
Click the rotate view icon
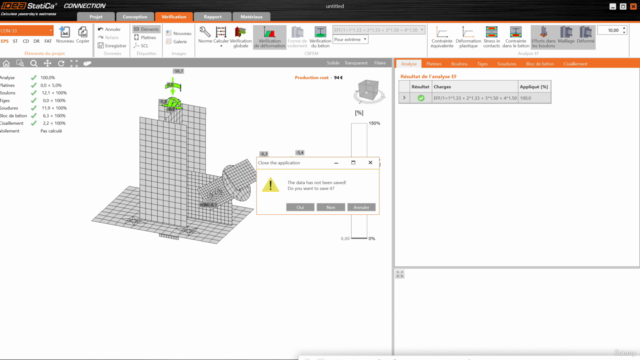pos(61,63)
